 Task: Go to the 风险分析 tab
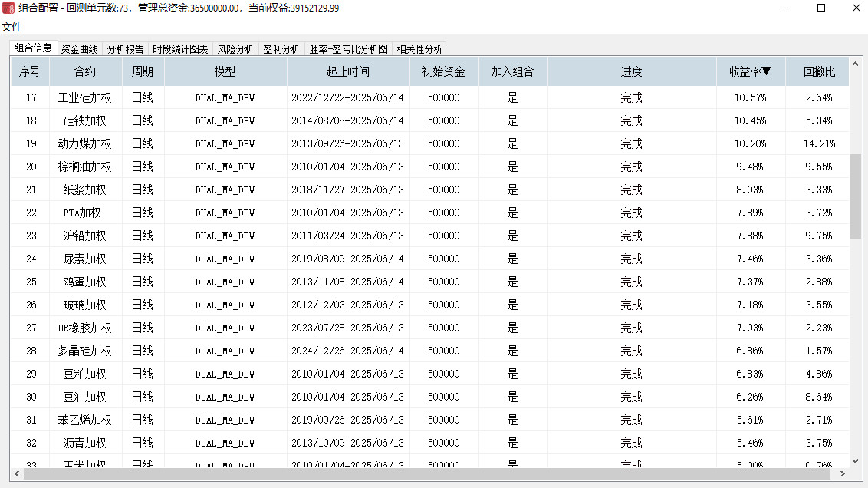tap(235, 49)
